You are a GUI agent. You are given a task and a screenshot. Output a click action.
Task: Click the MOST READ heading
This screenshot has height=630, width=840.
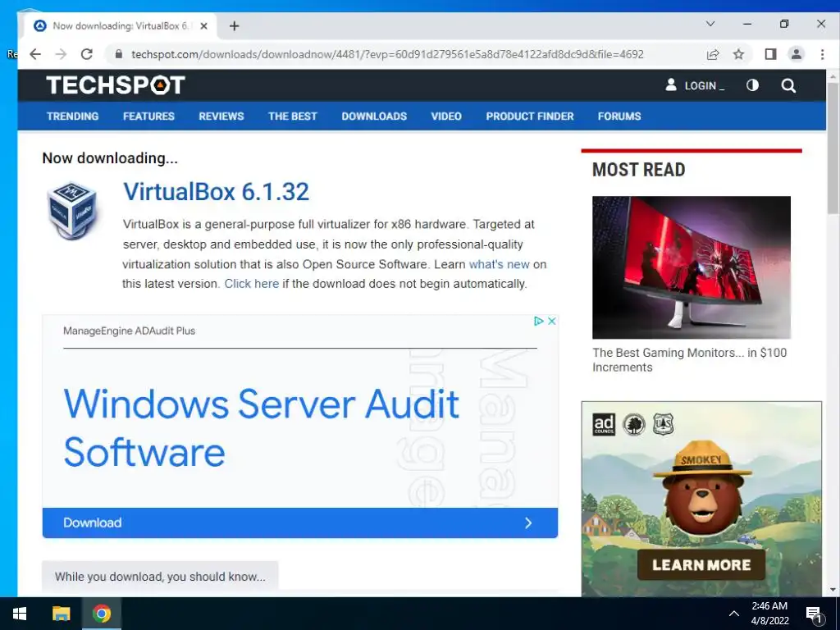point(638,169)
